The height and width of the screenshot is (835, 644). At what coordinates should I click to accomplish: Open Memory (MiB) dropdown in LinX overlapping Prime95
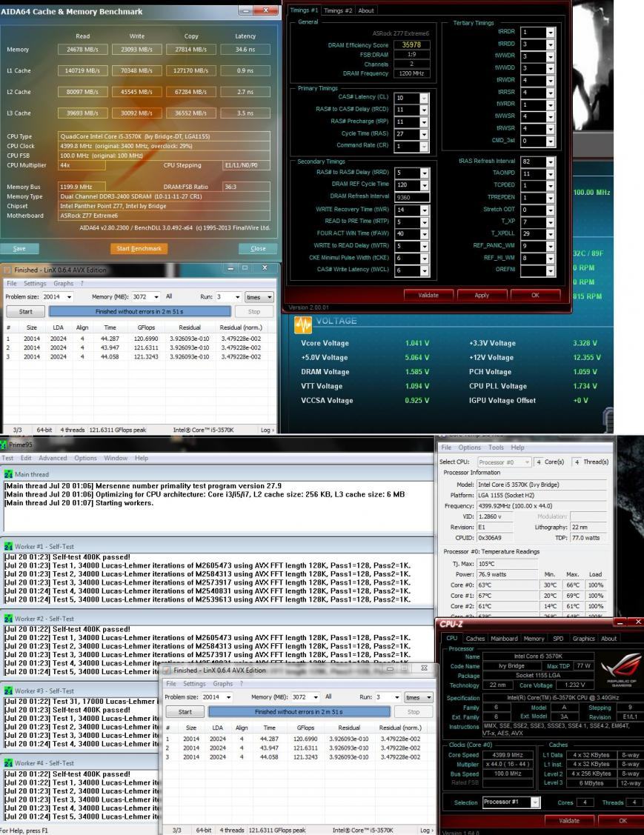pyautogui.click(x=316, y=697)
